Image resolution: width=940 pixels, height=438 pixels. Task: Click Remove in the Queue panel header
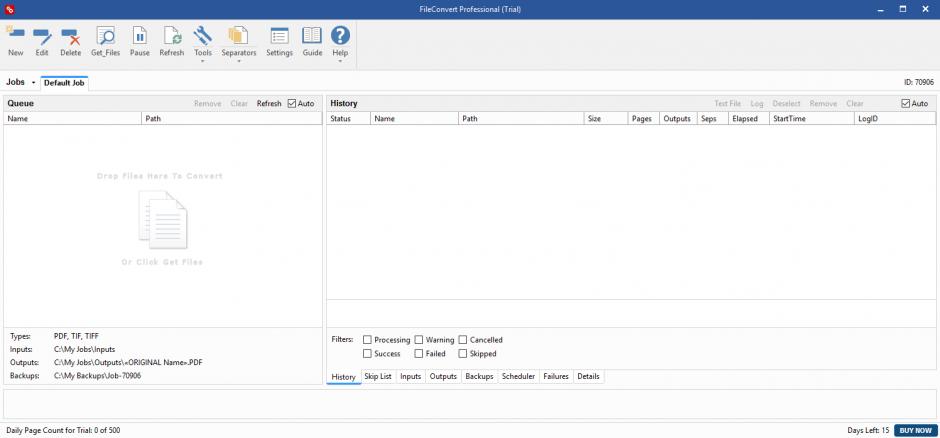coord(207,104)
